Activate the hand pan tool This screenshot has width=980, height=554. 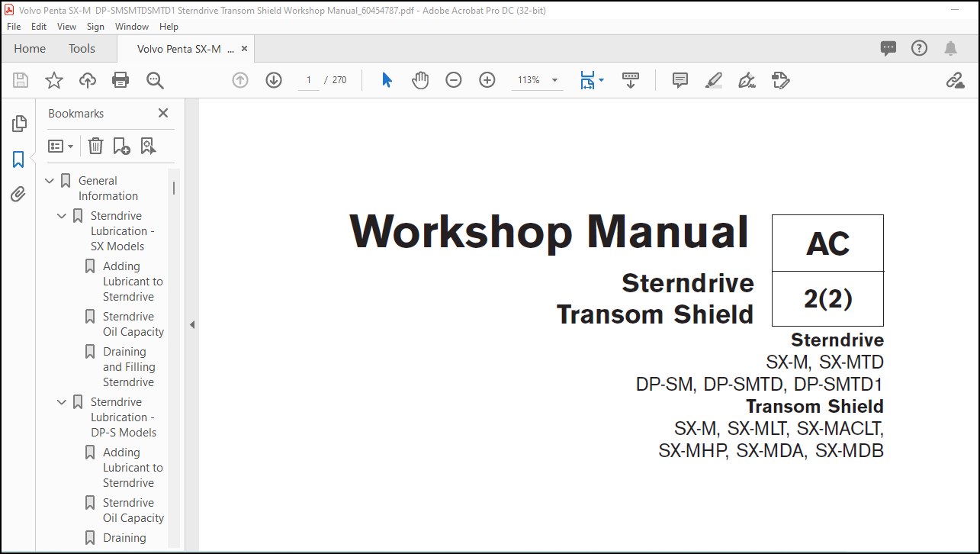coord(420,80)
